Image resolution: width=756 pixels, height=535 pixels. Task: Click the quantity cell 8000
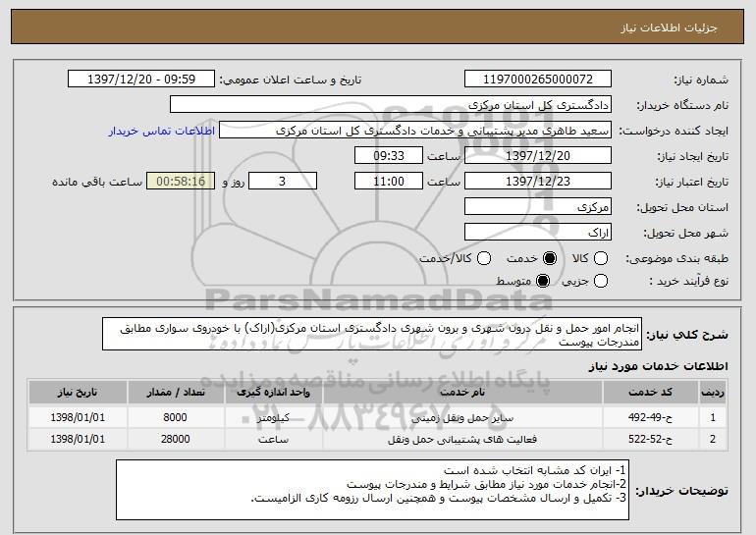pos(175,417)
